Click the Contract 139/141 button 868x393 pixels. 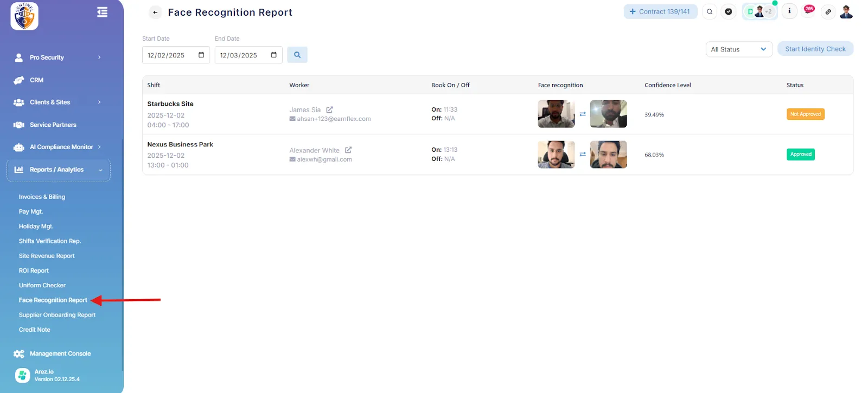point(660,11)
